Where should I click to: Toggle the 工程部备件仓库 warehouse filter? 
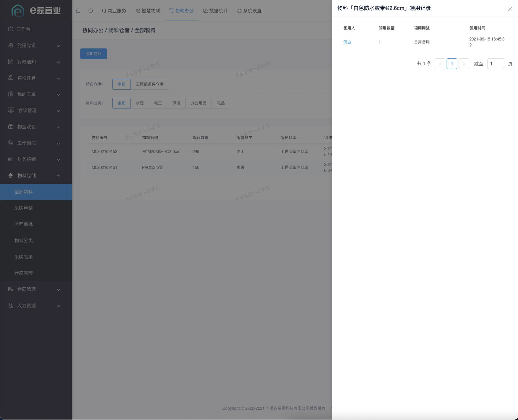(150, 84)
